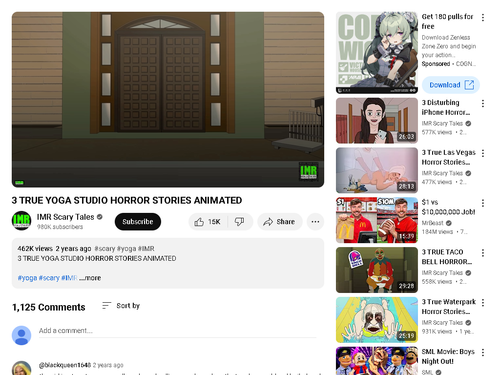This screenshot has height=375, width=500.
Task: Open IMR Scary Tales channel name link
Action: 65,217
